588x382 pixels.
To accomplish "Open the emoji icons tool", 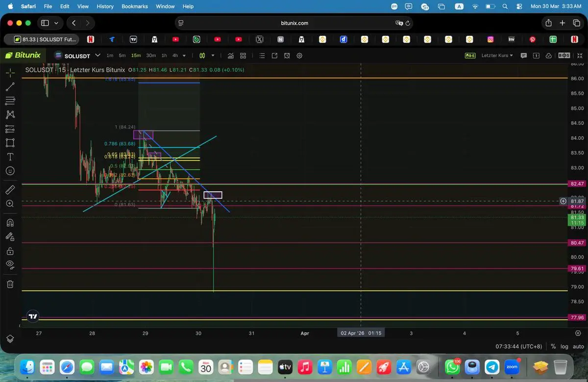I will pos(10,171).
